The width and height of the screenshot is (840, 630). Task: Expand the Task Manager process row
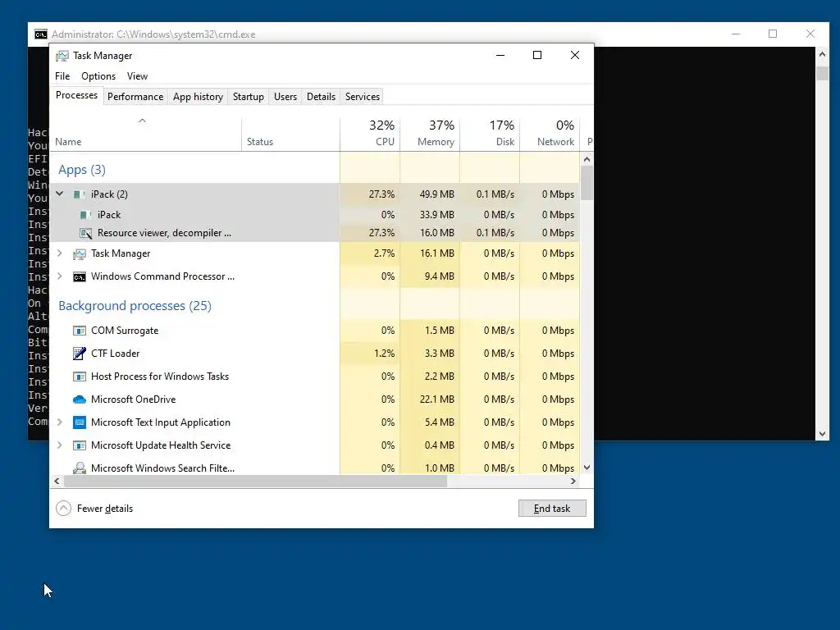(59, 253)
